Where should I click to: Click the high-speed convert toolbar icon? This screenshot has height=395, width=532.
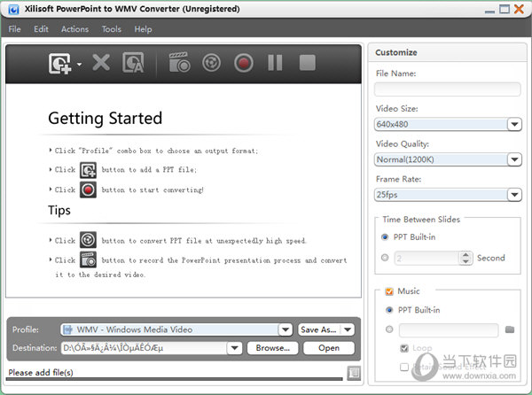[x=212, y=63]
